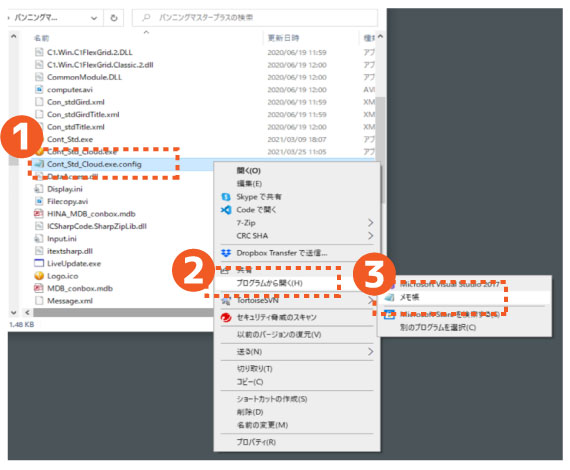Click the VS Code icon for 'Code で開く'

tap(226, 210)
